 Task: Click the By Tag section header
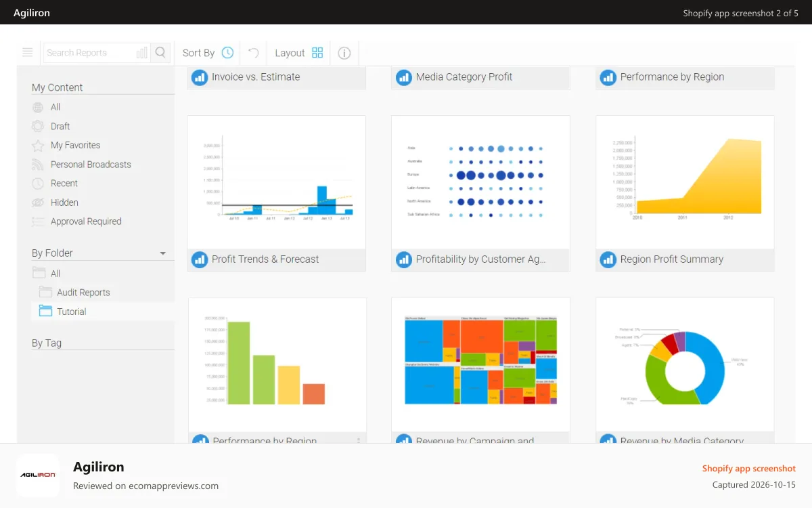pos(47,343)
